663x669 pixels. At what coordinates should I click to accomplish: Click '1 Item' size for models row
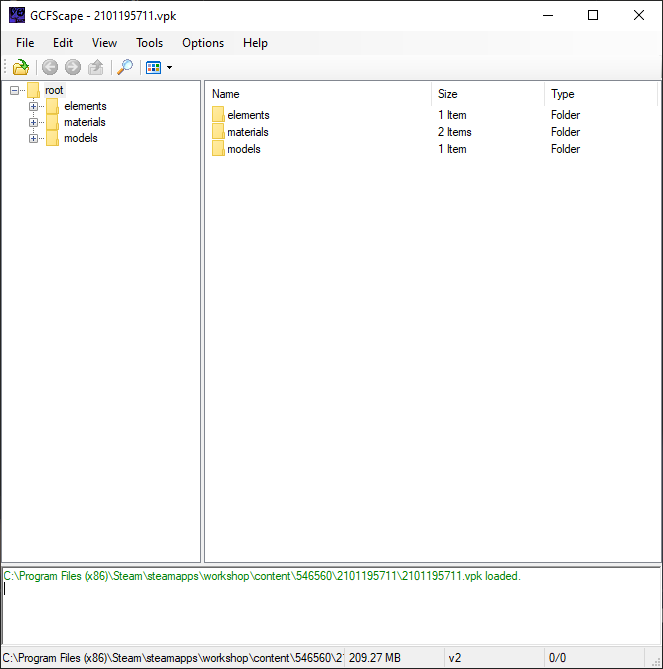coord(452,149)
